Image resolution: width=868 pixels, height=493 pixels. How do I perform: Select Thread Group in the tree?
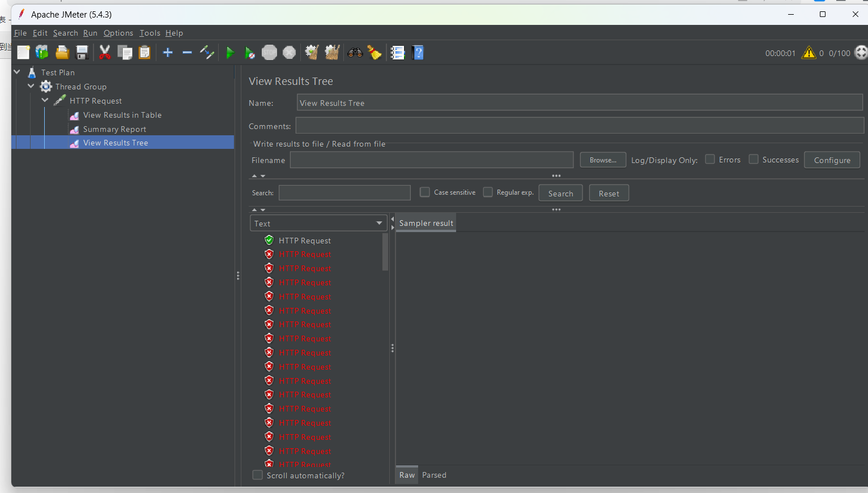pyautogui.click(x=81, y=87)
